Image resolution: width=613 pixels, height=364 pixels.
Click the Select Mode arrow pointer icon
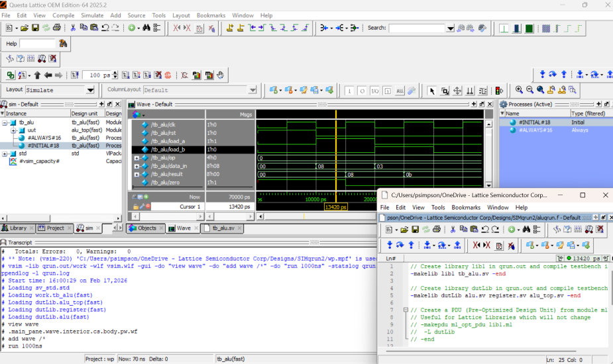click(432, 91)
